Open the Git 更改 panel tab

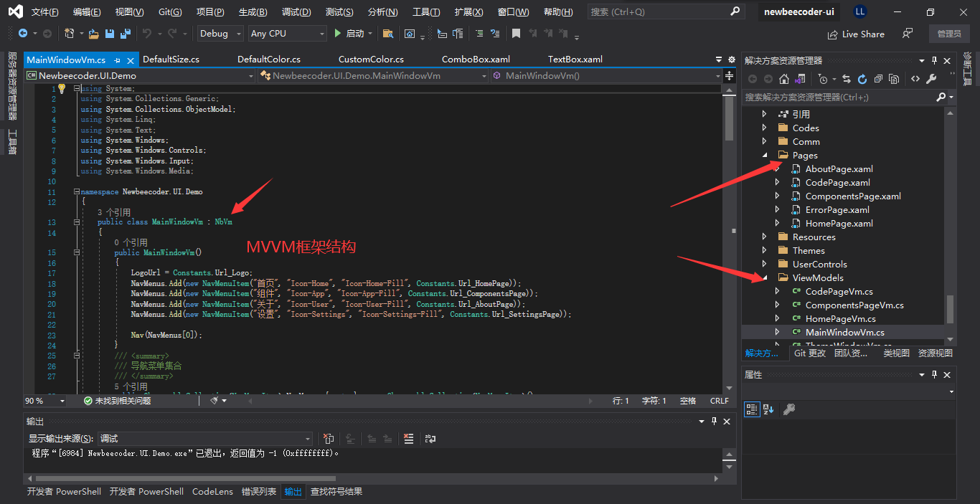click(810, 353)
